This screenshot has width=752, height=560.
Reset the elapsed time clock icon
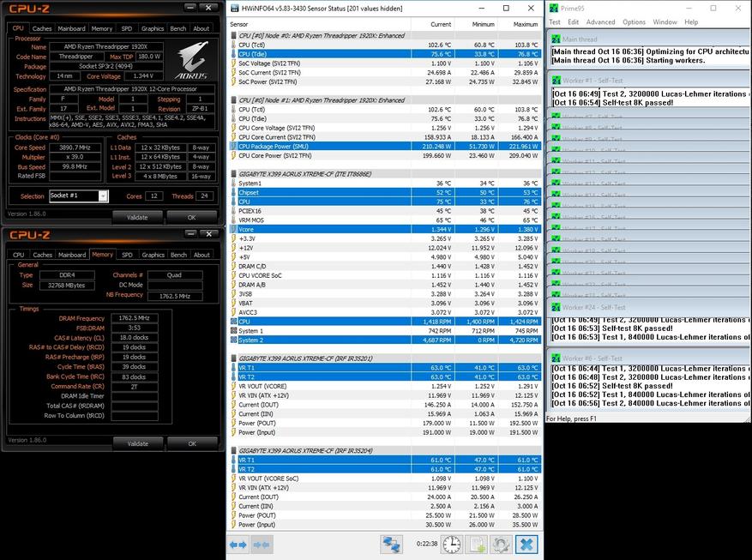point(451,545)
